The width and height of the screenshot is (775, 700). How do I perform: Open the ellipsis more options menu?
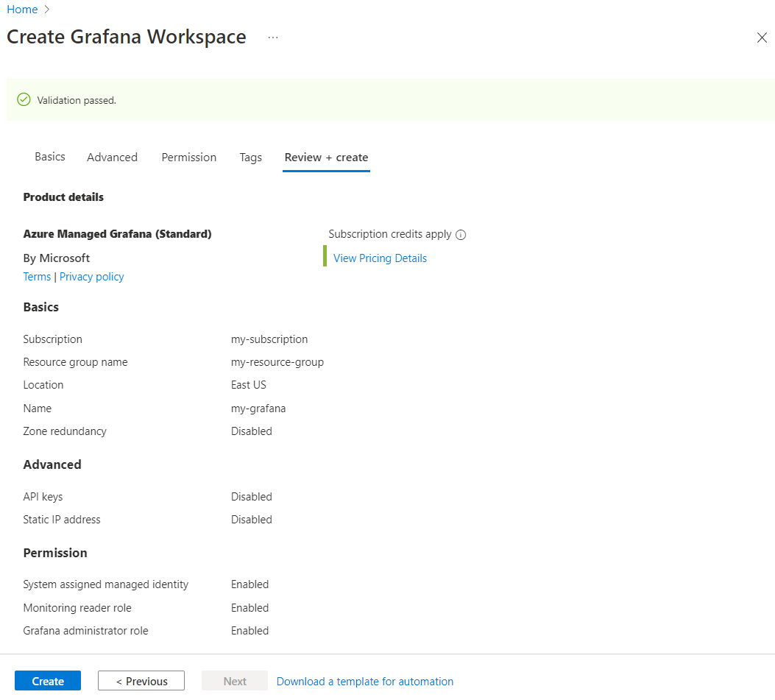pos(273,37)
